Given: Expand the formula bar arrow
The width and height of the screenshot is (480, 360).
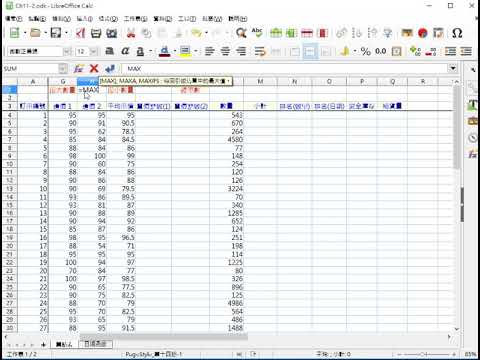Looking at the screenshot, I should tap(453, 68).
